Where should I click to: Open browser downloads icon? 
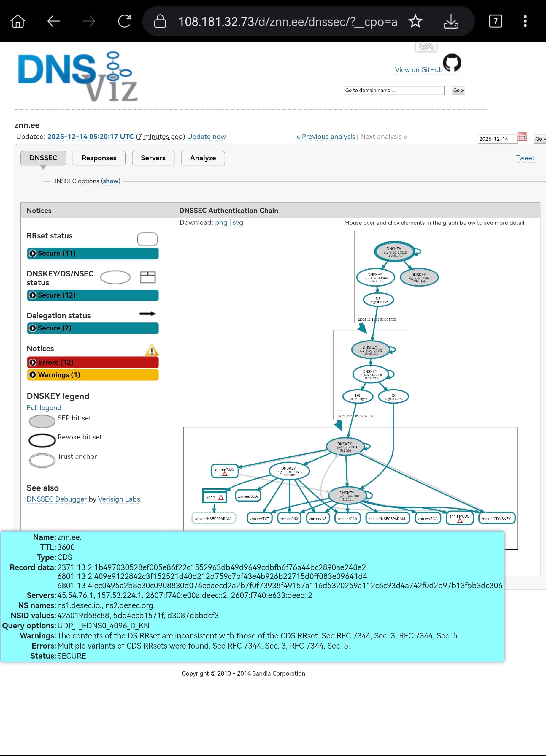451,21
